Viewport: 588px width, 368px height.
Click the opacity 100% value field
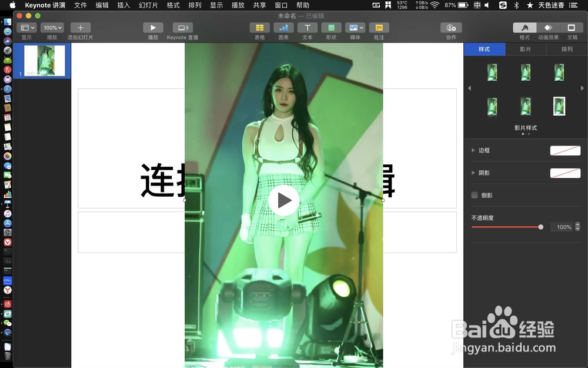(x=562, y=227)
